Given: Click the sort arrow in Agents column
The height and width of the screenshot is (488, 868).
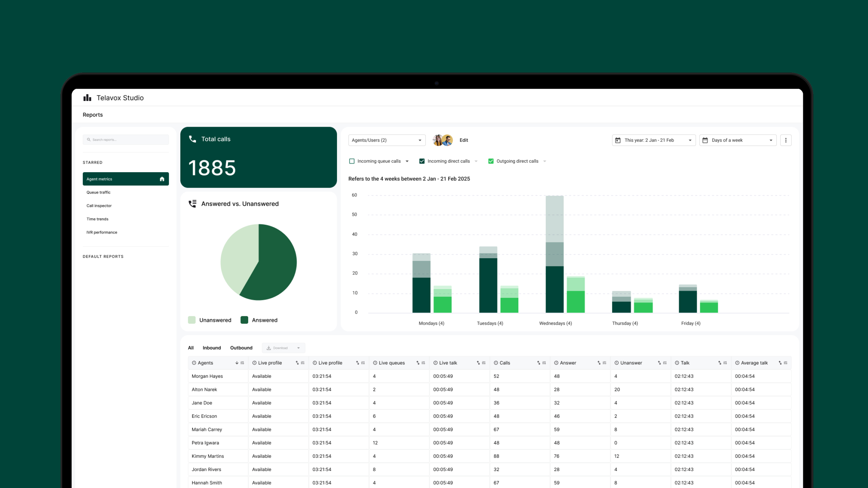Looking at the screenshot, I should pyautogui.click(x=237, y=363).
